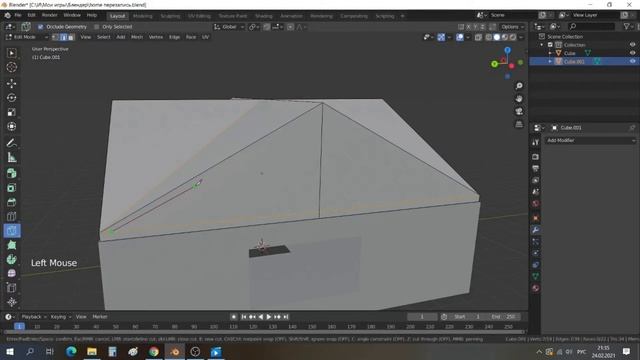Select the Smooth tool
640x360 pixels.
11,273
